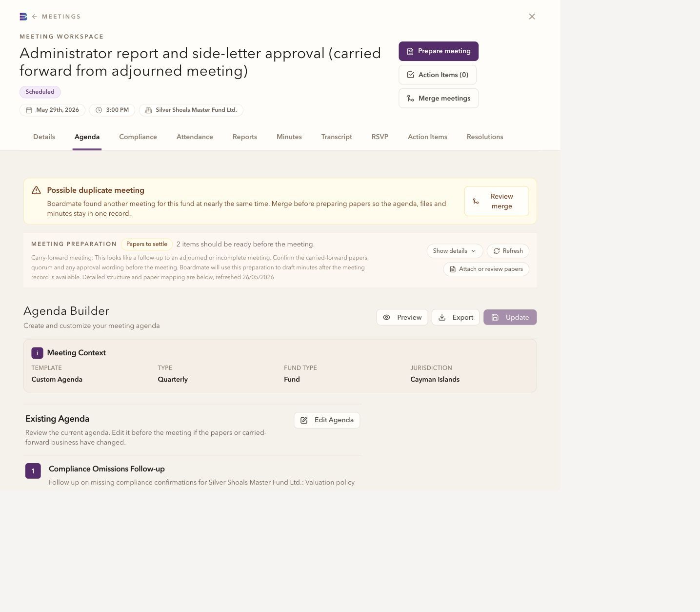Preview the agenda via the eye button
The width and height of the screenshot is (700, 612).
point(402,317)
